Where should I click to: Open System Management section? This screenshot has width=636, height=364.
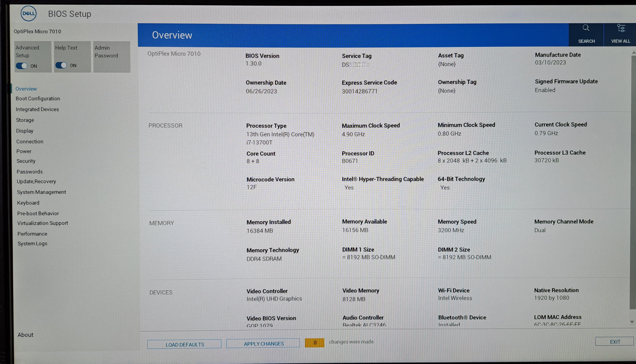coord(42,192)
